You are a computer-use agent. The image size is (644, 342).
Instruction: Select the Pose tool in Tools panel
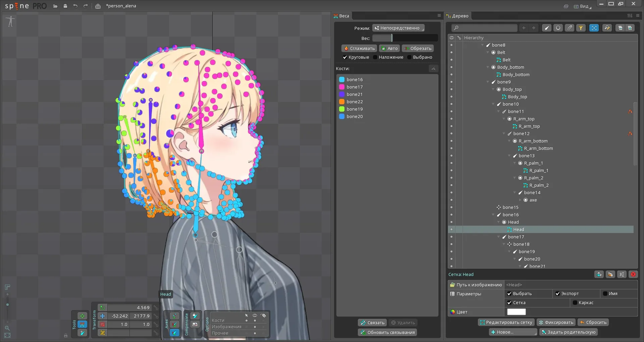click(x=82, y=316)
